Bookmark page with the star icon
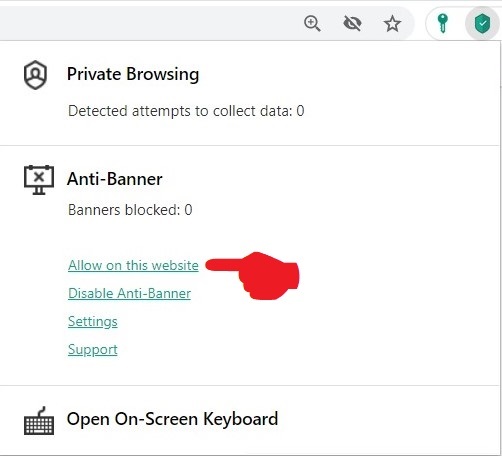Image resolution: width=502 pixels, height=456 pixels. pos(392,24)
